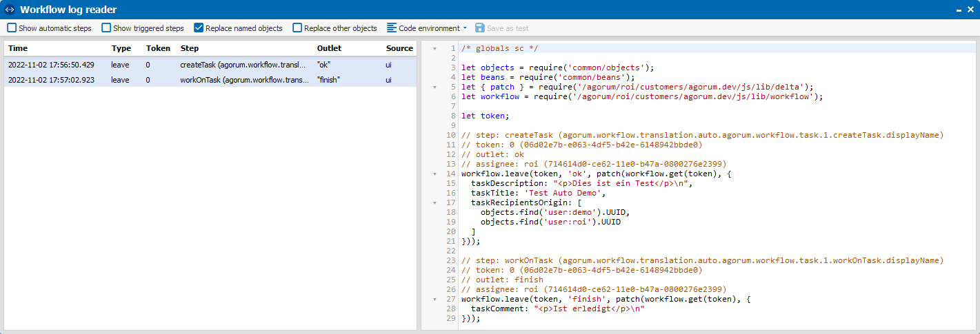Click taskRecipientsOrigin property name
The height and width of the screenshot is (334, 980).
click(519, 203)
